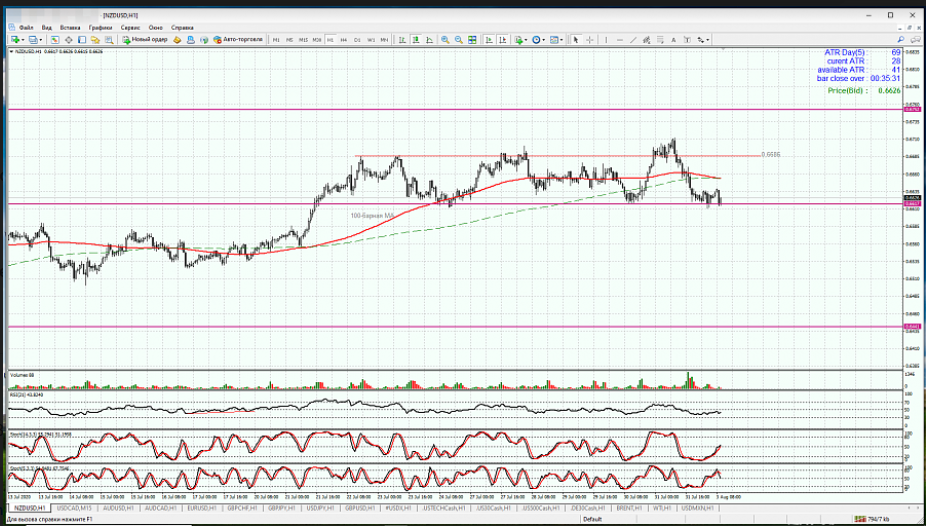Expand the new chart dropdown arrow
Screen dimensions: 926x526
click(23, 40)
